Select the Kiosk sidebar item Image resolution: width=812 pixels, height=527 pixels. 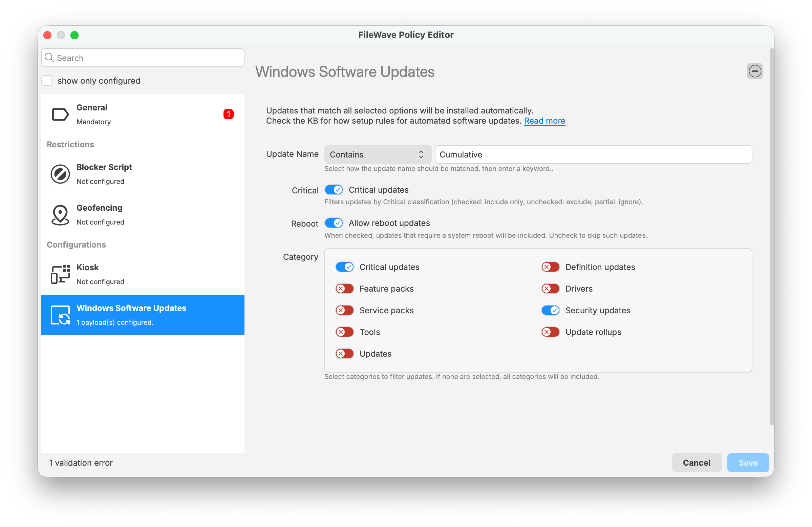click(x=143, y=274)
